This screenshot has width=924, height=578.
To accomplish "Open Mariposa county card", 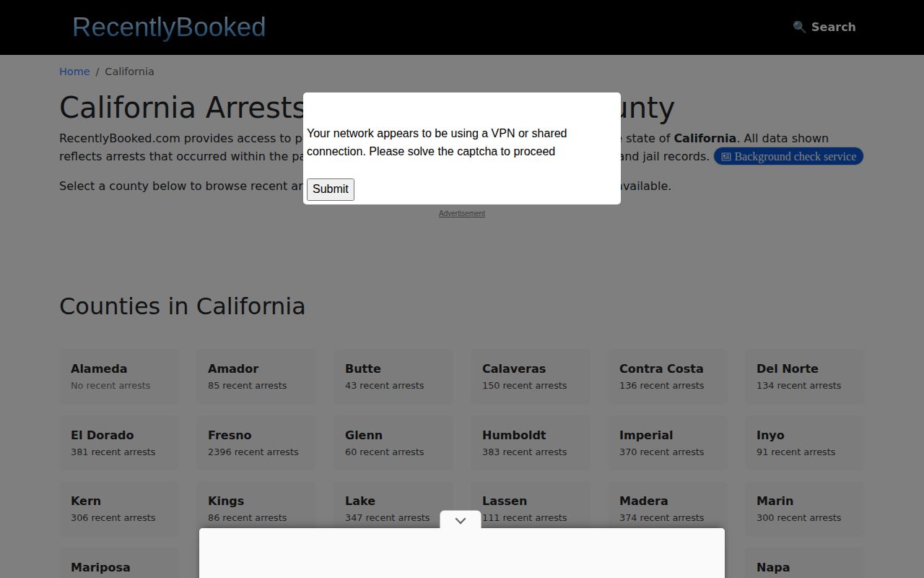I will tap(119, 564).
